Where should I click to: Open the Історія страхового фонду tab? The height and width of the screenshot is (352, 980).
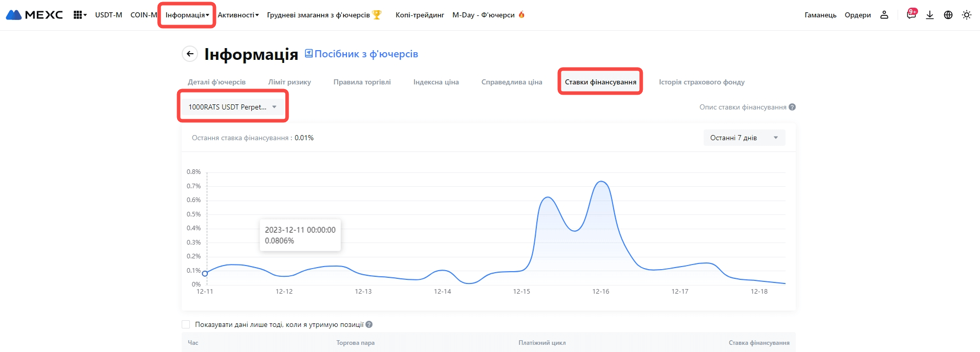(702, 82)
